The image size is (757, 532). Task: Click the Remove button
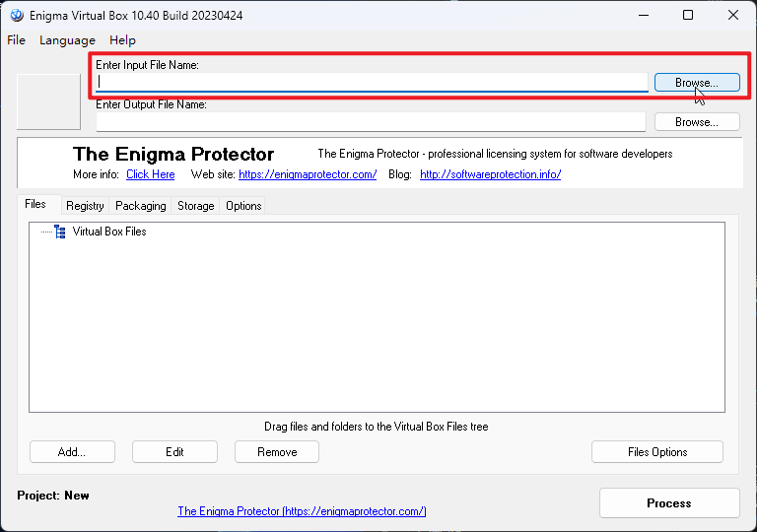277,452
